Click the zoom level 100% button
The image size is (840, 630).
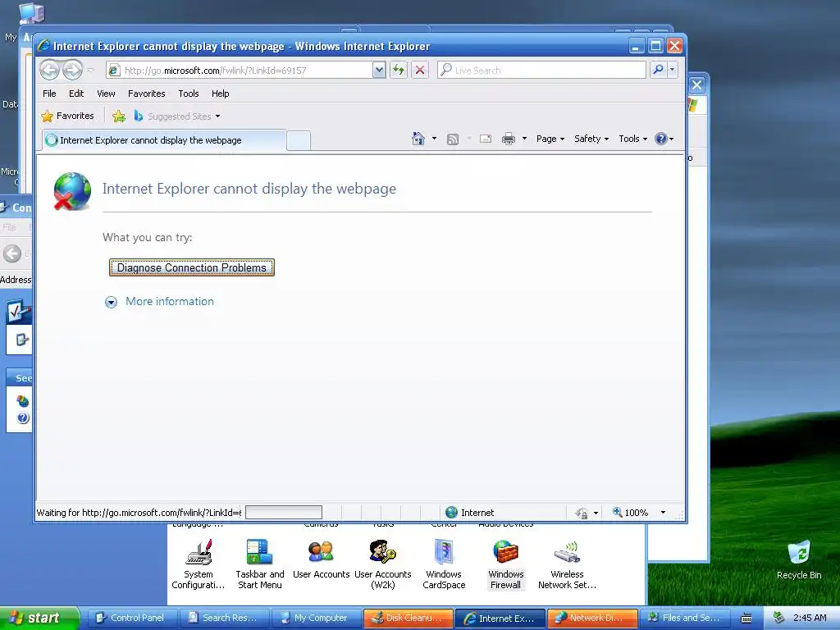631,513
